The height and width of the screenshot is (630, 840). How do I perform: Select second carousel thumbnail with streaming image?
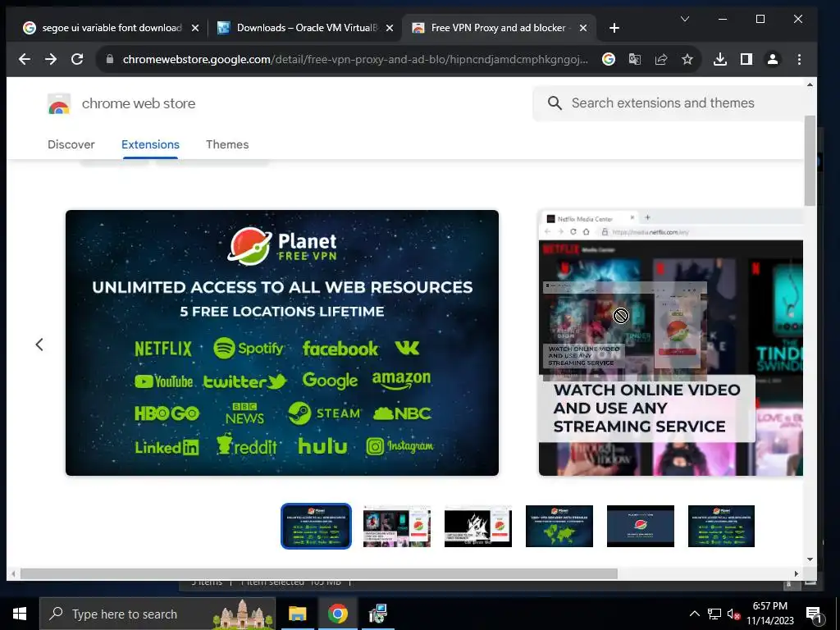tap(397, 526)
